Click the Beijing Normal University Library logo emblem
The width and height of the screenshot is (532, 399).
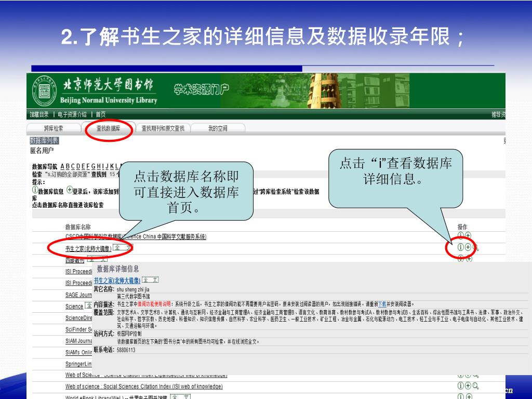(x=44, y=91)
